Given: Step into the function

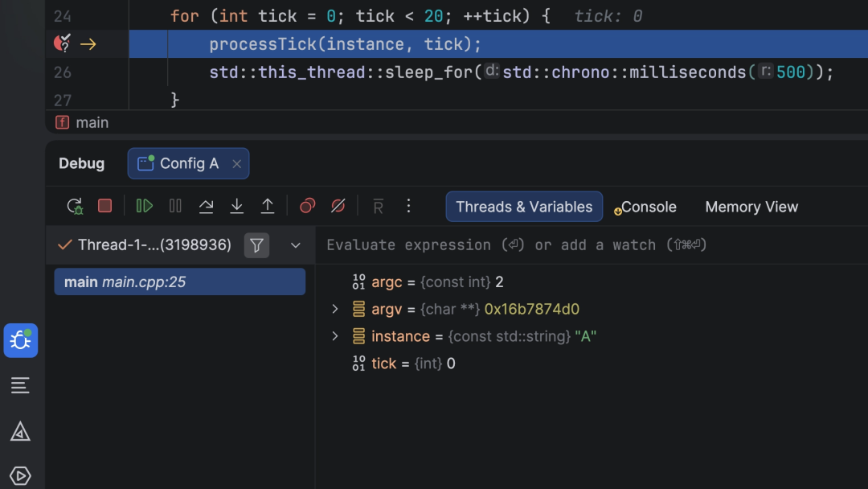Looking at the screenshot, I should [237, 206].
